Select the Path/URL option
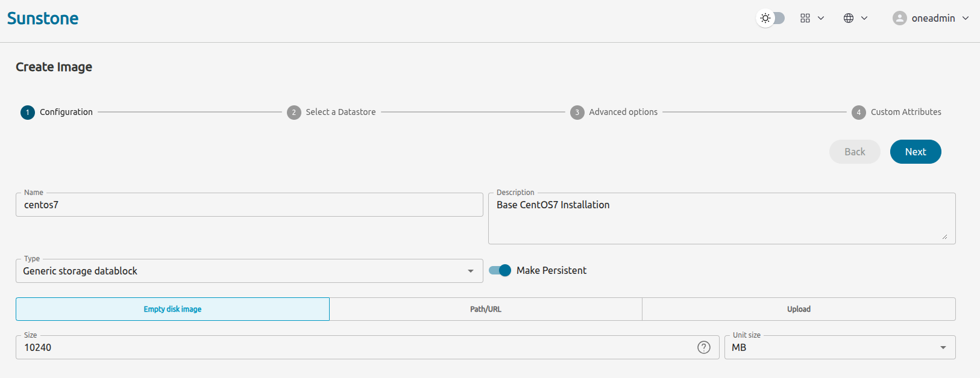 pos(486,309)
